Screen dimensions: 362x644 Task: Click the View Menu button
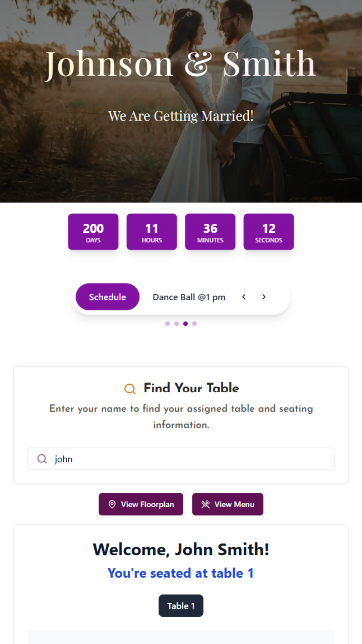coord(228,504)
